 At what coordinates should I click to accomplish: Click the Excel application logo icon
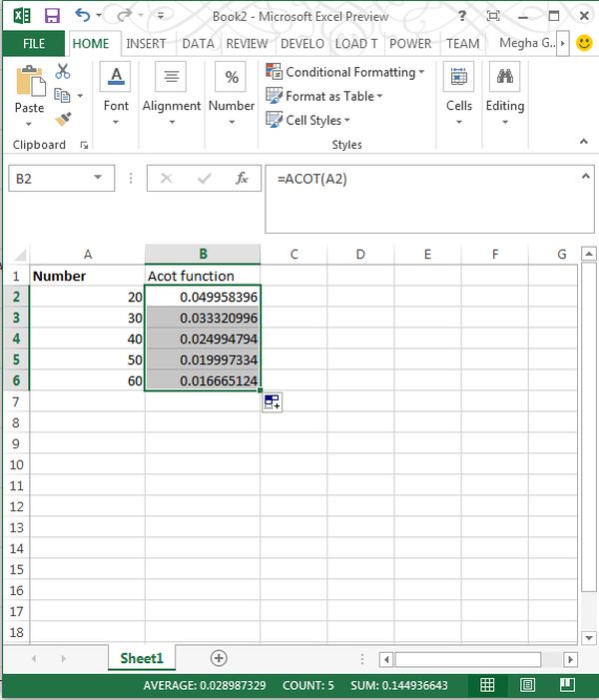[x=22, y=16]
